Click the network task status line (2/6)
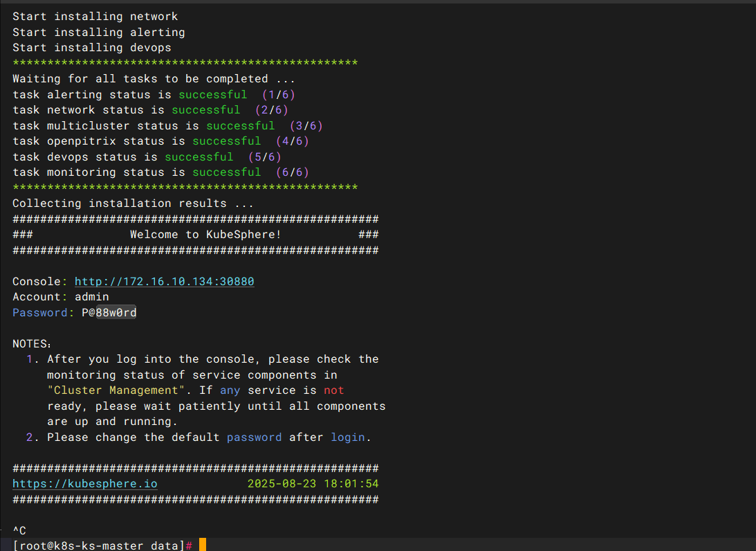This screenshot has width=756, height=551. [150, 110]
